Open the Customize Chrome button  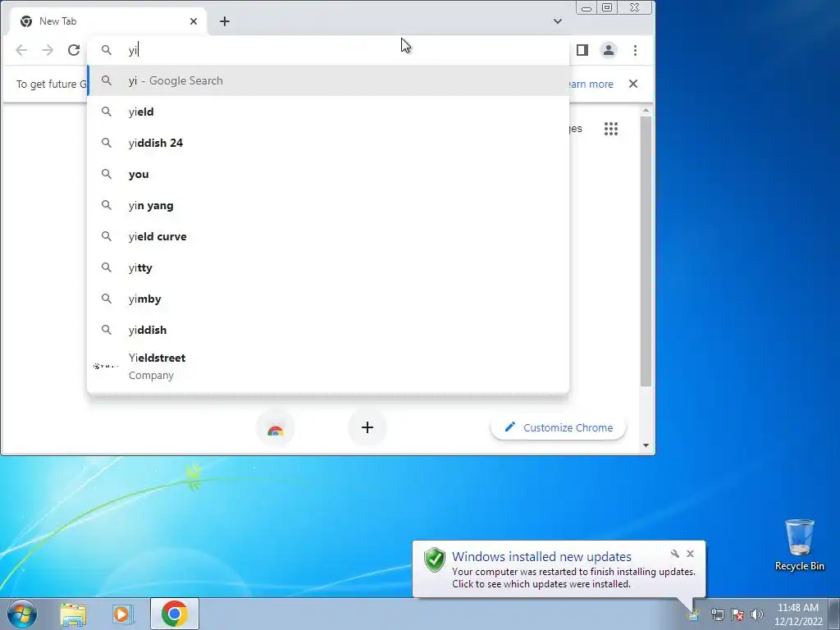click(558, 427)
